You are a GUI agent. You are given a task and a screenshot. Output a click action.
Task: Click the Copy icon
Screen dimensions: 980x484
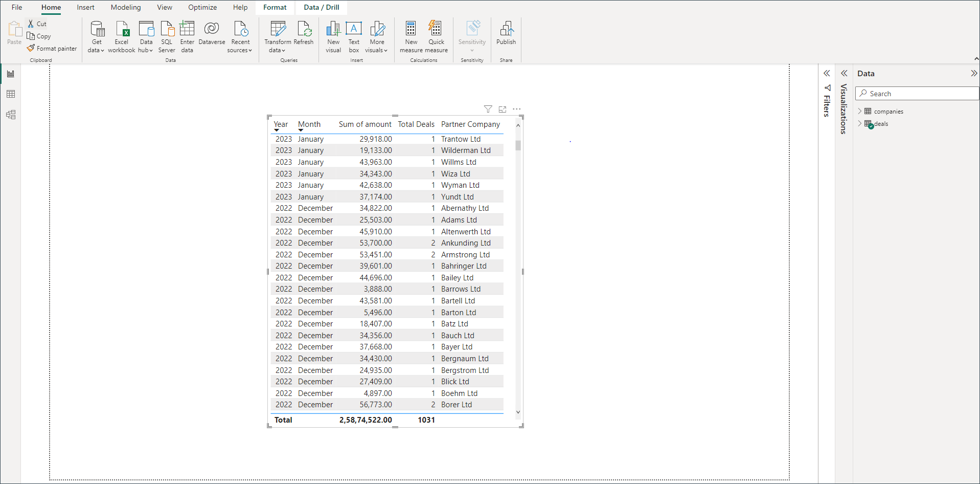pyautogui.click(x=31, y=36)
